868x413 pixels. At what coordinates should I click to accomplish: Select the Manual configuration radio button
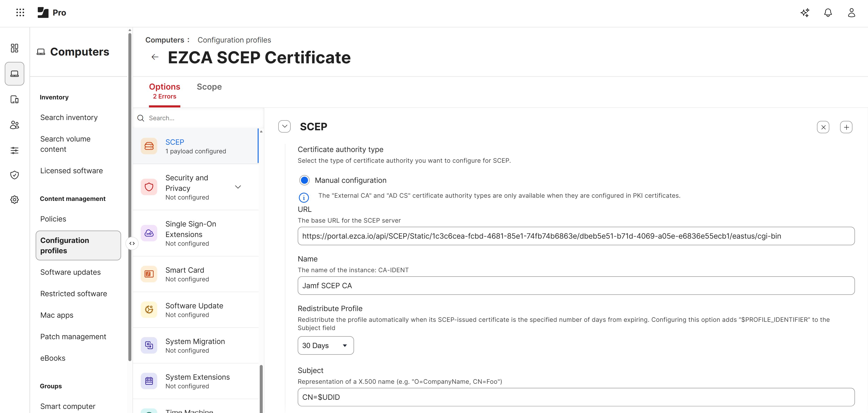coord(304,180)
